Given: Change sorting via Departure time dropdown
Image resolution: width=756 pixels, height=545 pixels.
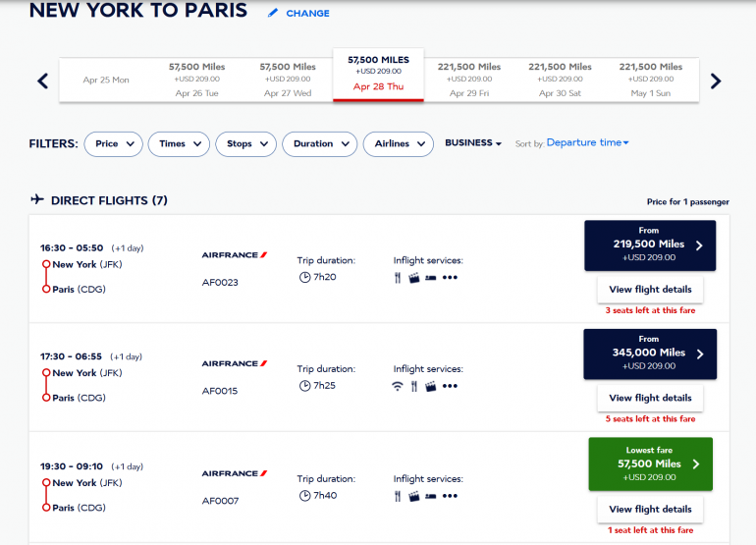Looking at the screenshot, I should coord(587,143).
